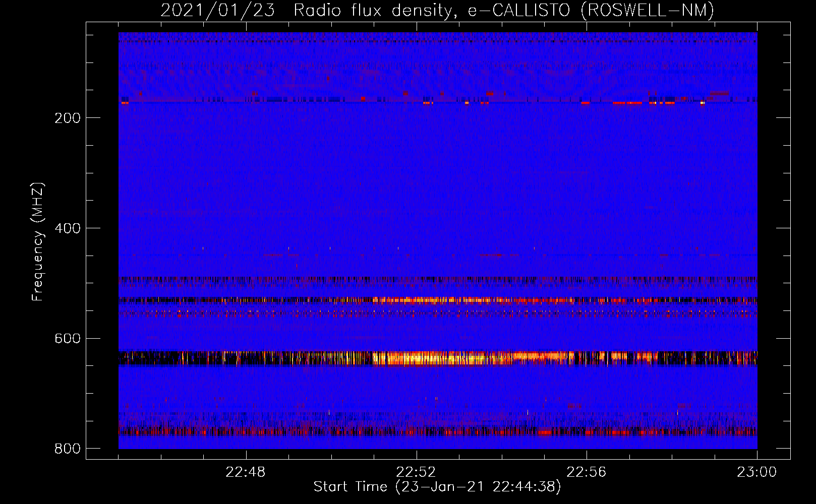This screenshot has width=816, height=504.
Task: Click the 800 frequency tick label
Action: coord(68,449)
